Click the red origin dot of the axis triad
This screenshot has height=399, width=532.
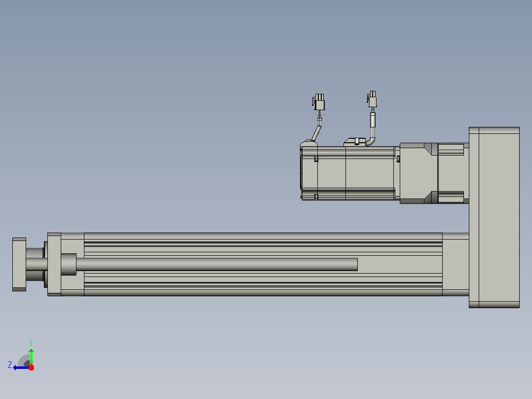31,367
